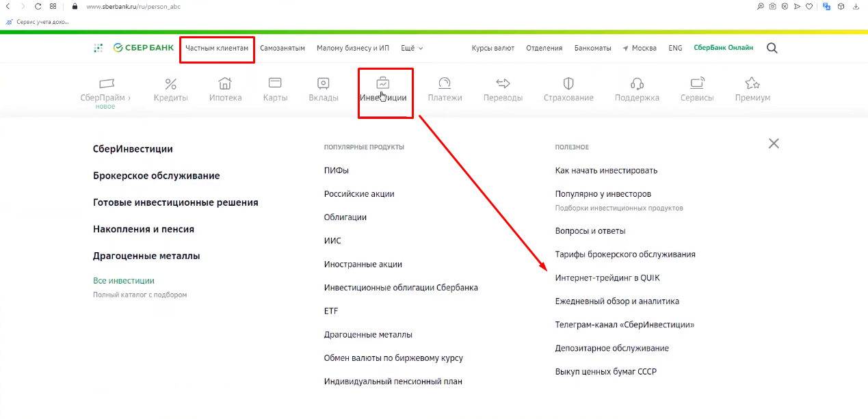Click the search magnifier icon
The width and height of the screenshot is (868, 419).
click(772, 48)
